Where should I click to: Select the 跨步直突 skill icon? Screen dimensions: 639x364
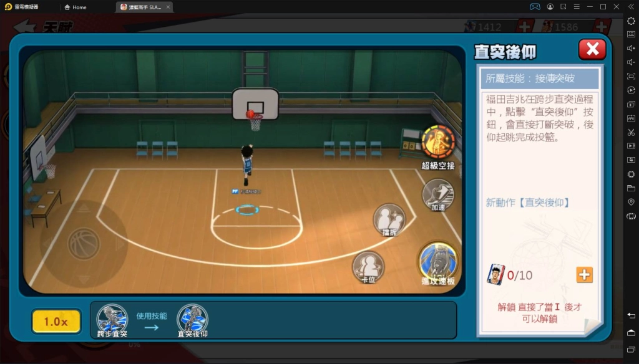(x=112, y=317)
